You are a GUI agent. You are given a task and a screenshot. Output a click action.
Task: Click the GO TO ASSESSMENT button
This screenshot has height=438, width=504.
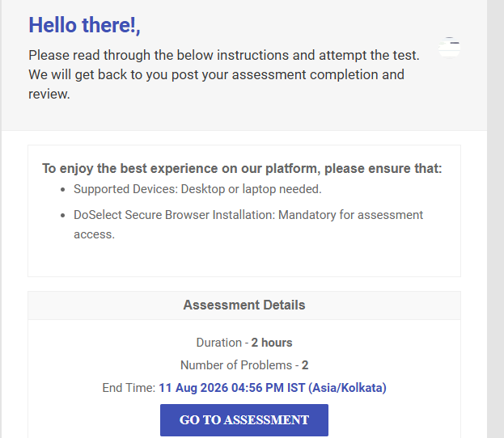point(244,419)
